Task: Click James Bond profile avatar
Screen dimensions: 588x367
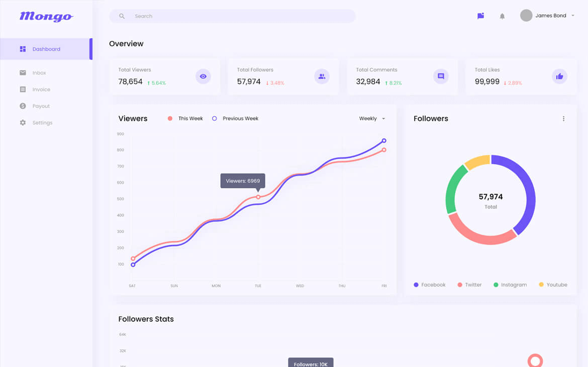Action: coord(526,16)
